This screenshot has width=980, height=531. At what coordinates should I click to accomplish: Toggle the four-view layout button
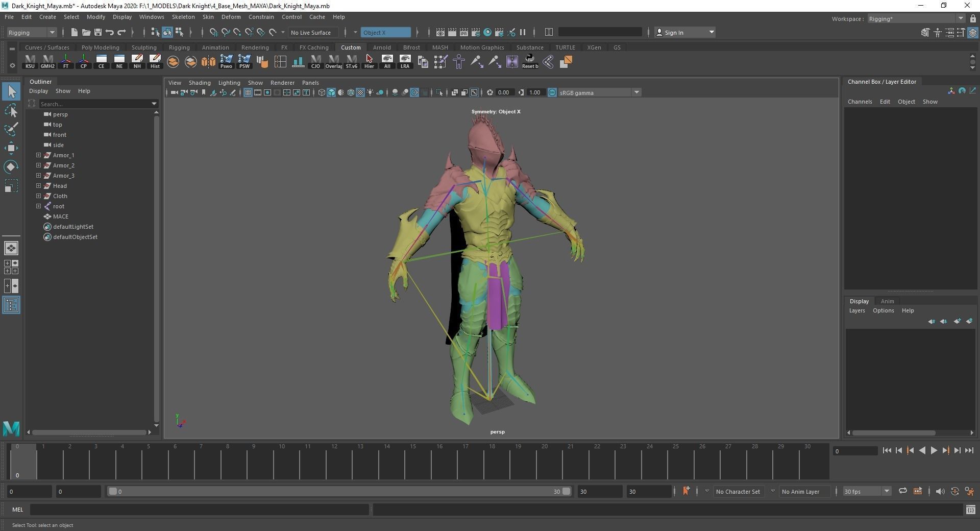pyautogui.click(x=11, y=267)
